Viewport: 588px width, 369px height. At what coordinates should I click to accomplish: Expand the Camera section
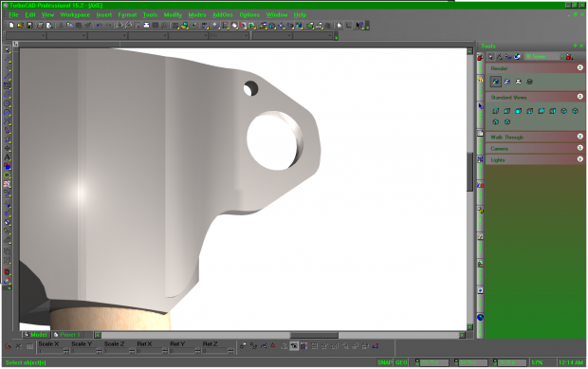tap(579, 148)
